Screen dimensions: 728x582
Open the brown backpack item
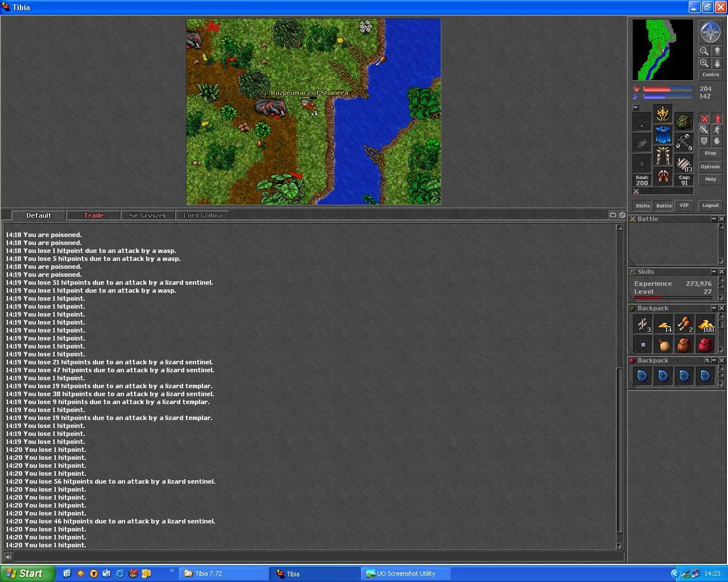tap(685, 344)
